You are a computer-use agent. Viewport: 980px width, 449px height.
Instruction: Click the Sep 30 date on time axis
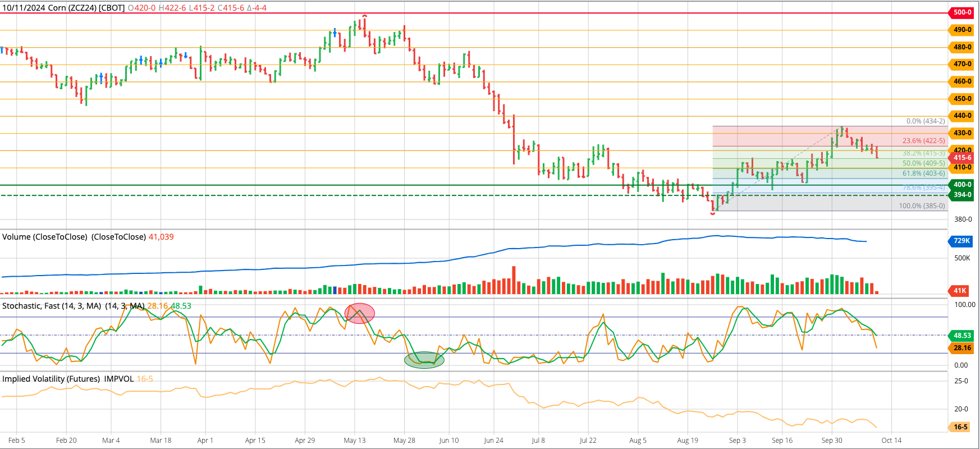pos(832,441)
